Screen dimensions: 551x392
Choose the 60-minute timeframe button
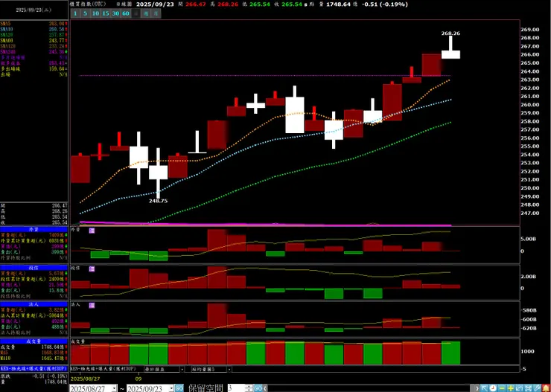click(126, 13)
